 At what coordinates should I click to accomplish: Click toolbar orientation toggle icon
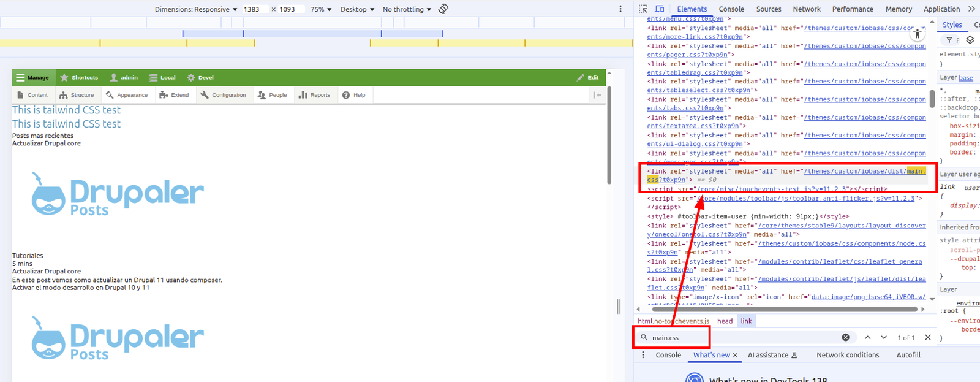pyautogui.click(x=597, y=95)
